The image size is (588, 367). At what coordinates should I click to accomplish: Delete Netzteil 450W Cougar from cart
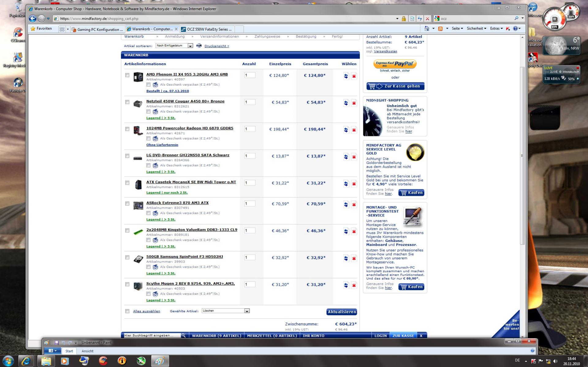354,103
